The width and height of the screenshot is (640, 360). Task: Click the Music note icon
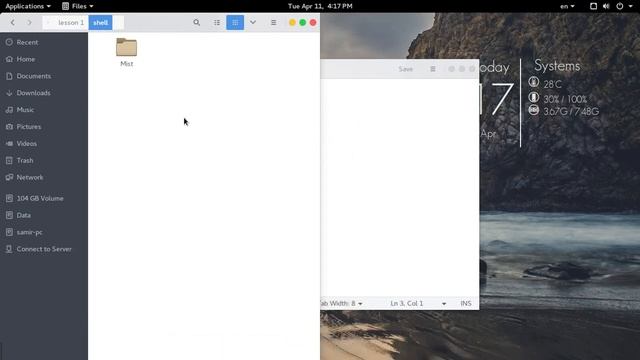pyautogui.click(x=9, y=110)
